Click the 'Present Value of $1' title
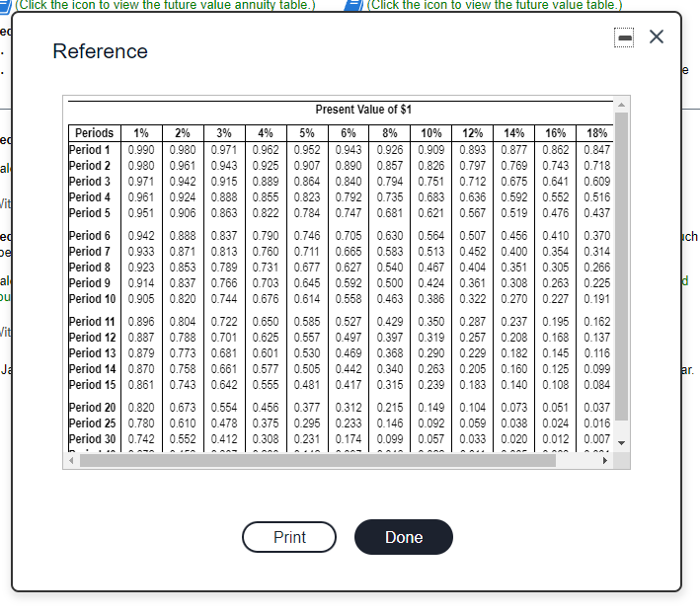Viewport: 700px width, 615px height. coord(363,110)
